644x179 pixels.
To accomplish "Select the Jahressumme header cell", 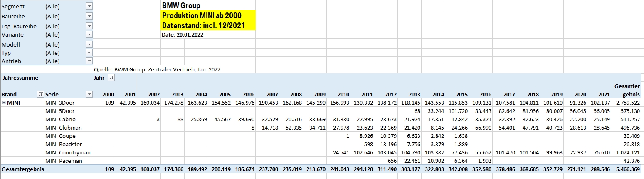I will 20,78.
